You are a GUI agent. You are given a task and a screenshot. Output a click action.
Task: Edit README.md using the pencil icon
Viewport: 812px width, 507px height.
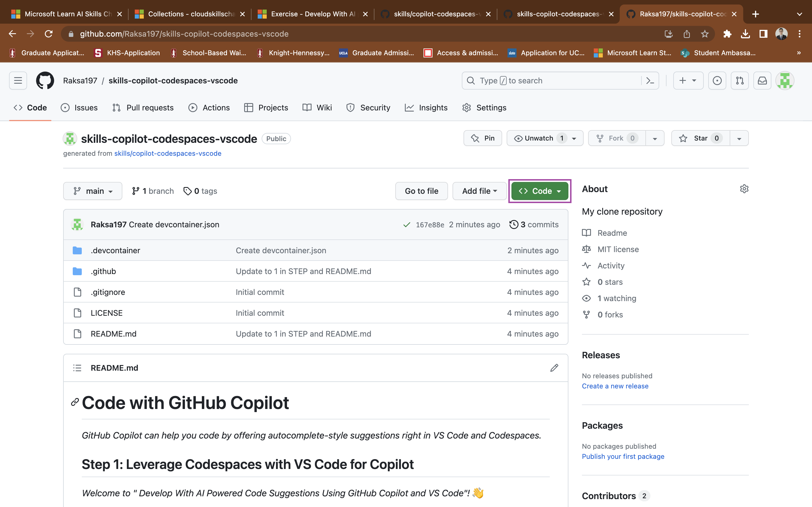click(554, 368)
